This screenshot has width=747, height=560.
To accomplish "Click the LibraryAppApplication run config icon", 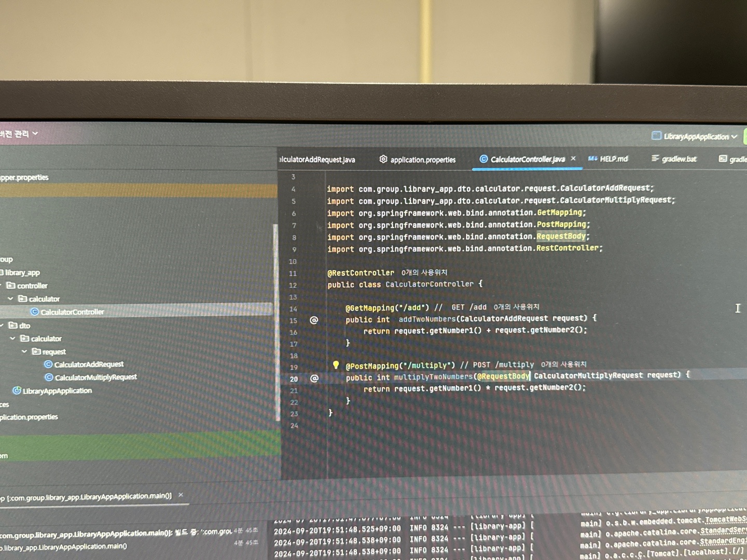I will tap(656, 136).
